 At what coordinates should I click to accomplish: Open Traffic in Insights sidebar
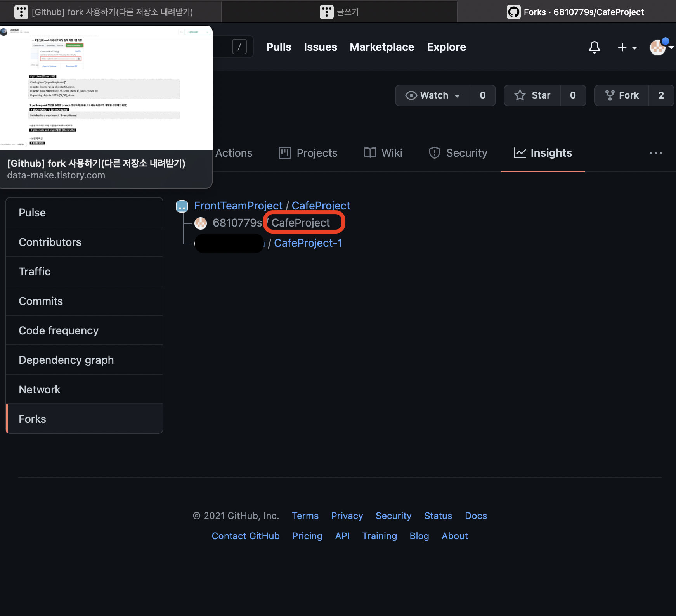click(85, 272)
